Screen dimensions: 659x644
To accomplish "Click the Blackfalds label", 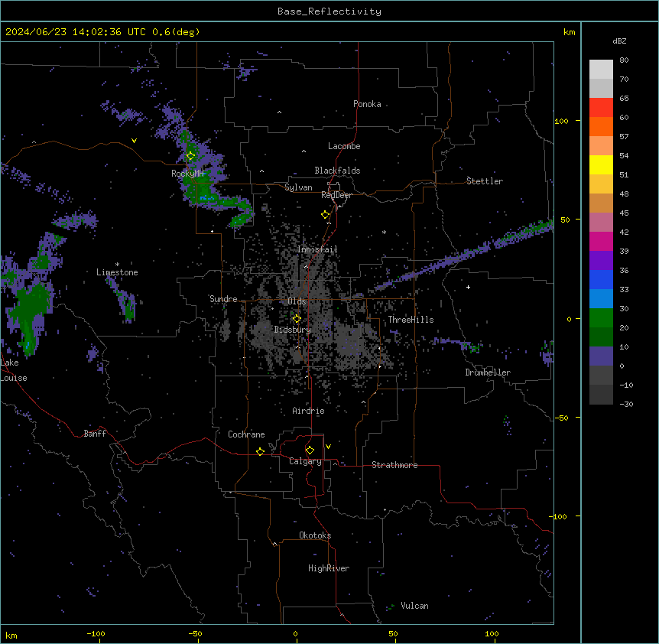I will click(x=337, y=171).
